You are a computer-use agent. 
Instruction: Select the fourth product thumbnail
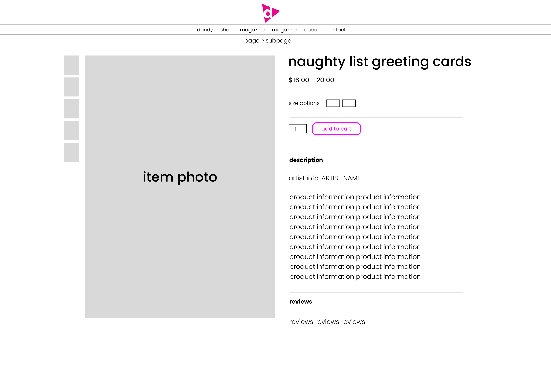[x=71, y=131]
